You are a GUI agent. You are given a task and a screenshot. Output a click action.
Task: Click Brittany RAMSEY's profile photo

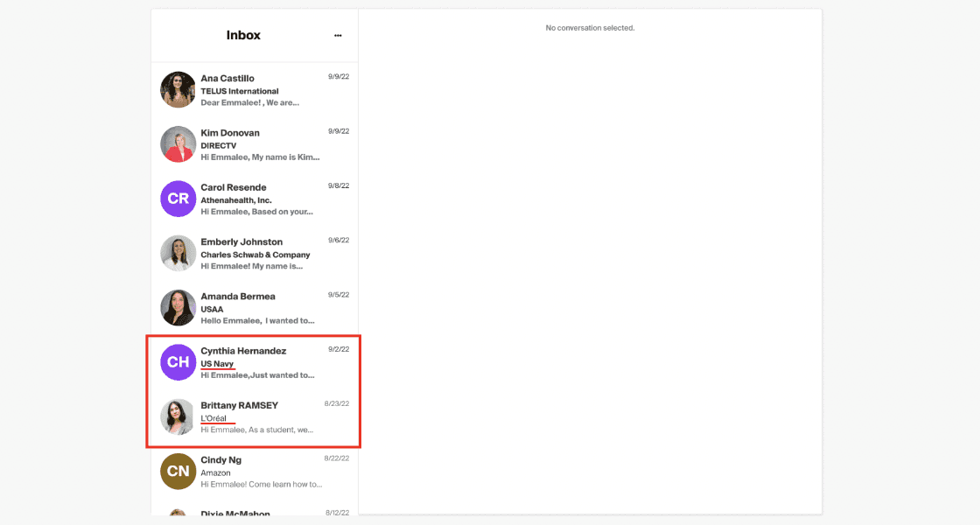(x=178, y=416)
